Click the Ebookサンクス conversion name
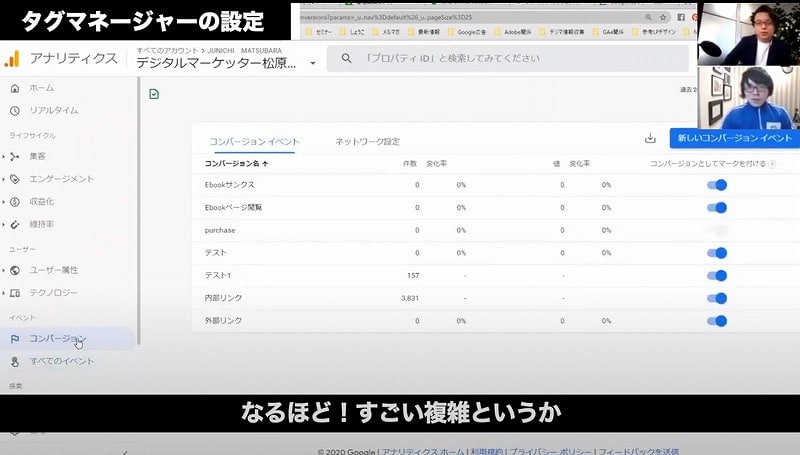Screen dimensions: 800x455 pos(230,185)
